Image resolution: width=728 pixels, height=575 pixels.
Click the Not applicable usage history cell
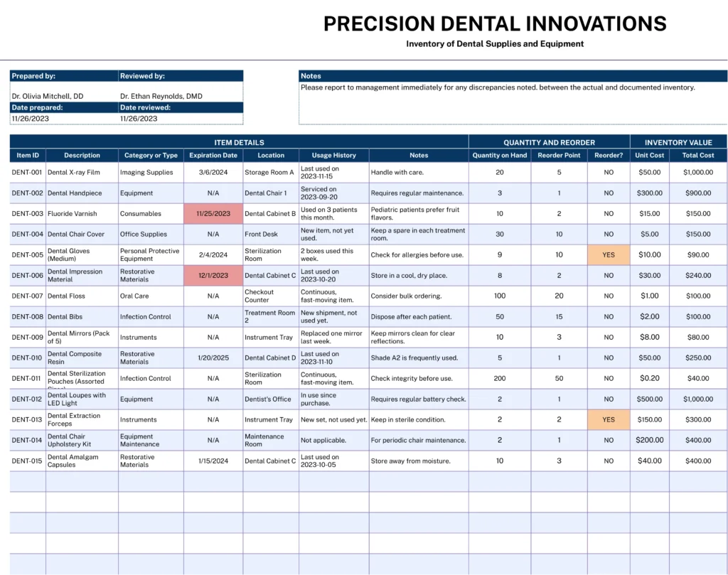pyautogui.click(x=334, y=440)
